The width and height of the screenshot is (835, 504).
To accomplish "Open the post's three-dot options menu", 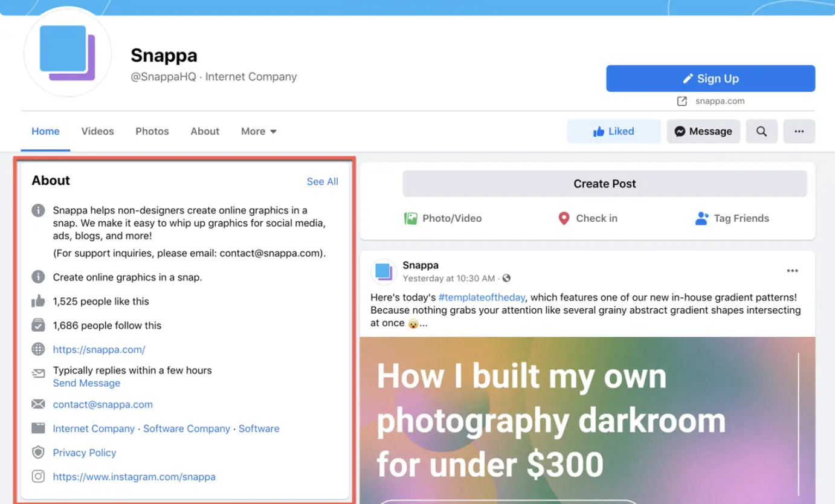I will tap(793, 271).
